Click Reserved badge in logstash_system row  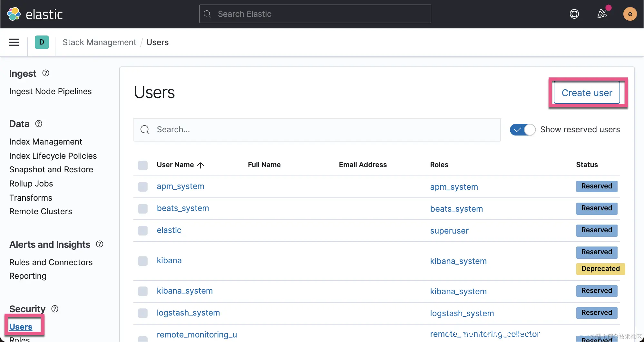coord(597,313)
